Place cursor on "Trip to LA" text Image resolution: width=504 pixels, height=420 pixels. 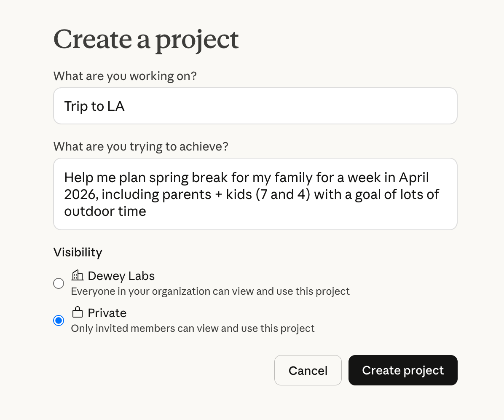pos(94,106)
